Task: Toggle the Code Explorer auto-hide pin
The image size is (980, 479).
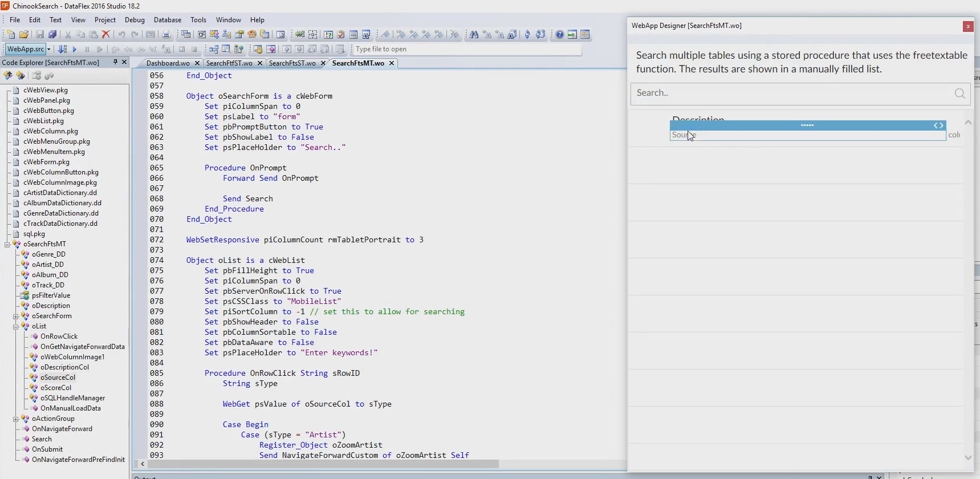Action: coord(115,62)
